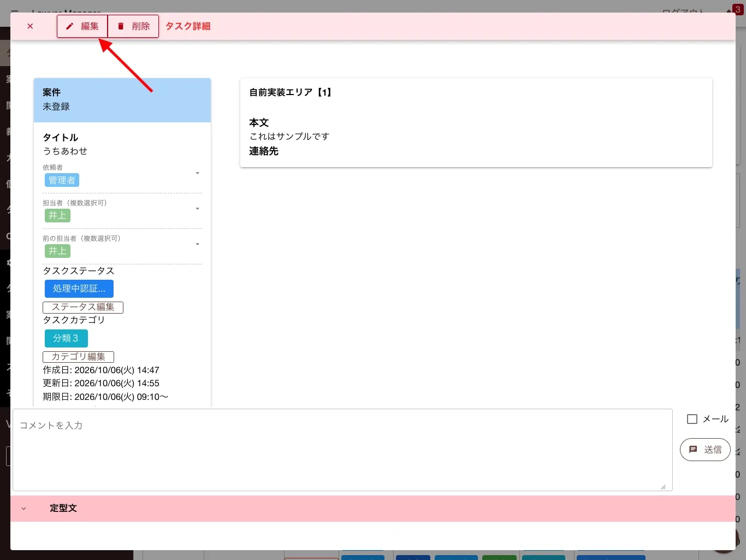Enable the メール checkbox
Image resolution: width=746 pixels, height=560 pixels.
692,419
